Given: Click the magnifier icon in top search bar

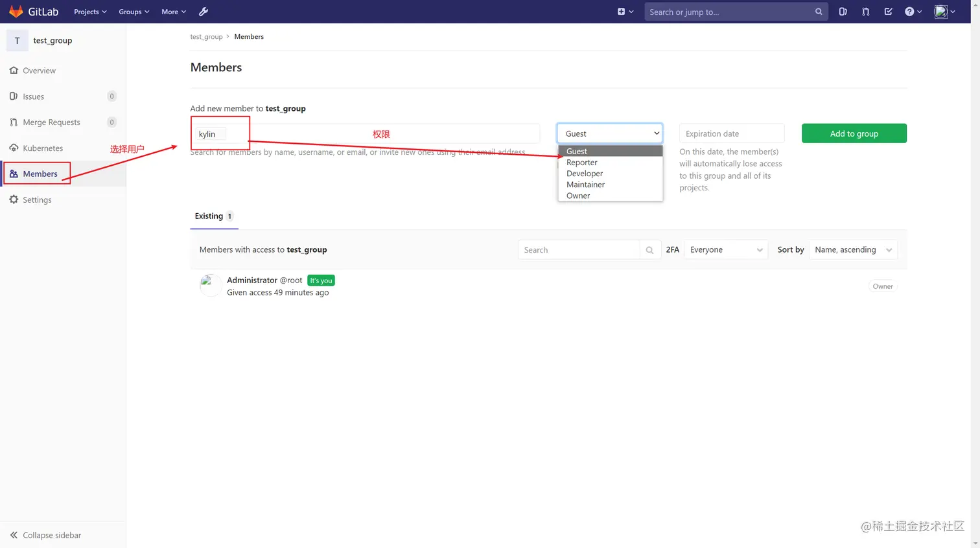Looking at the screenshot, I should click(819, 12).
